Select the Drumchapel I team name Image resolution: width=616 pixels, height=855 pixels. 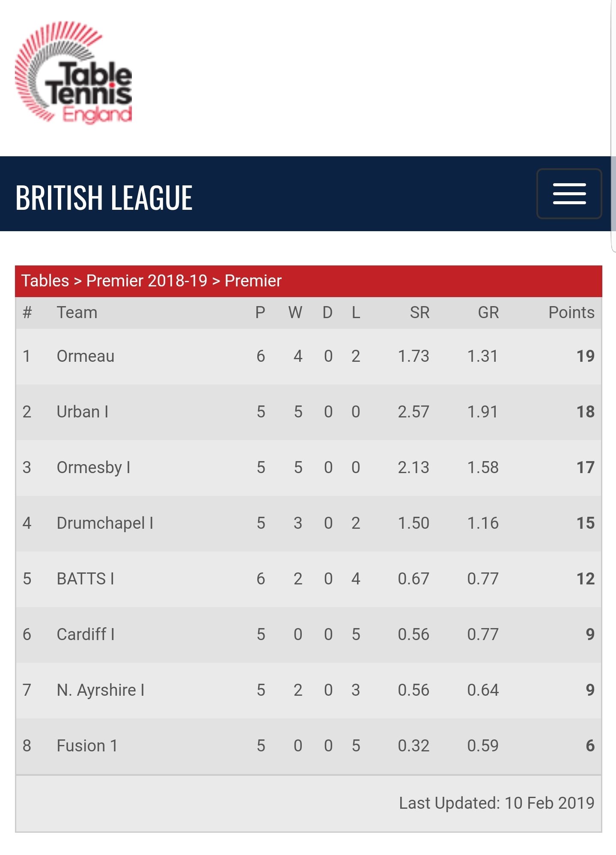[x=105, y=523]
